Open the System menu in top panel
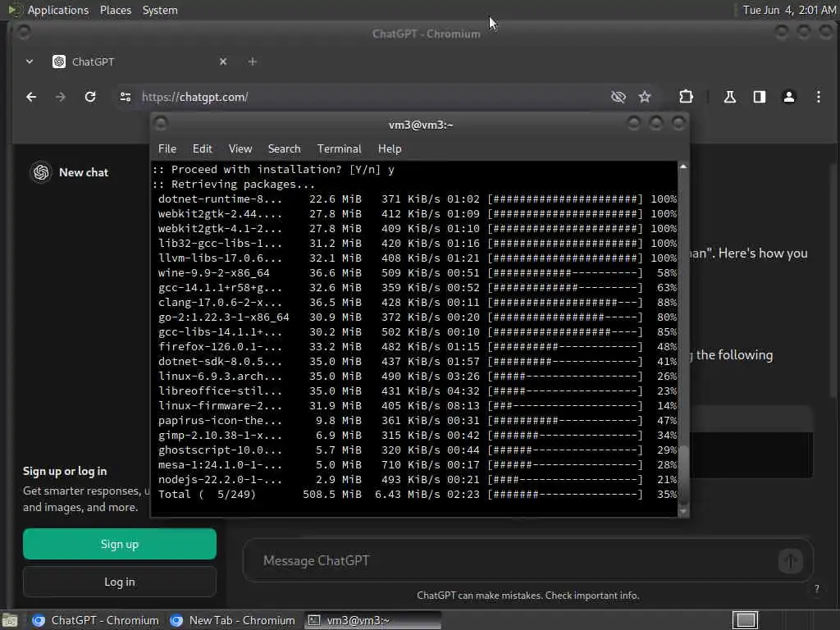The width and height of the screenshot is (840, 630). 160,10
